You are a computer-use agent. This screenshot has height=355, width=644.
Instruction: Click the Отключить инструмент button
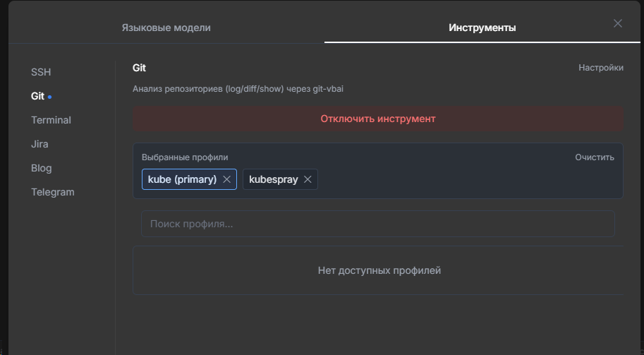point(378,119)
